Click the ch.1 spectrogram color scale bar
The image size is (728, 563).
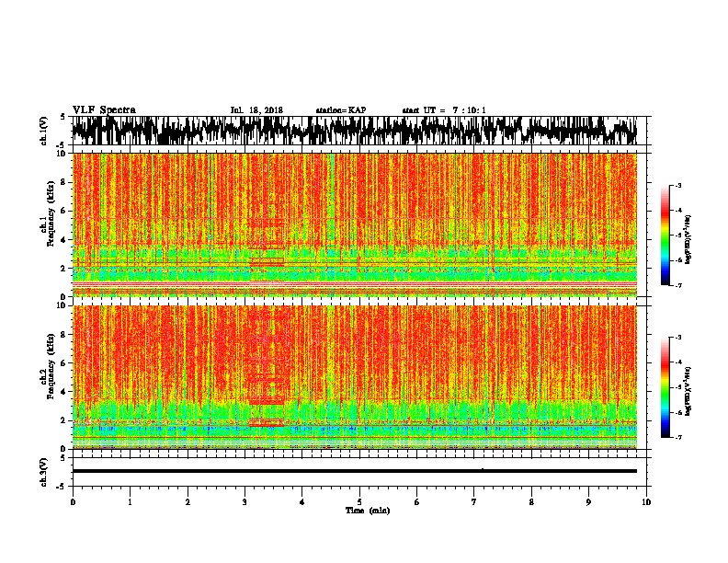(x=665, y=236)
